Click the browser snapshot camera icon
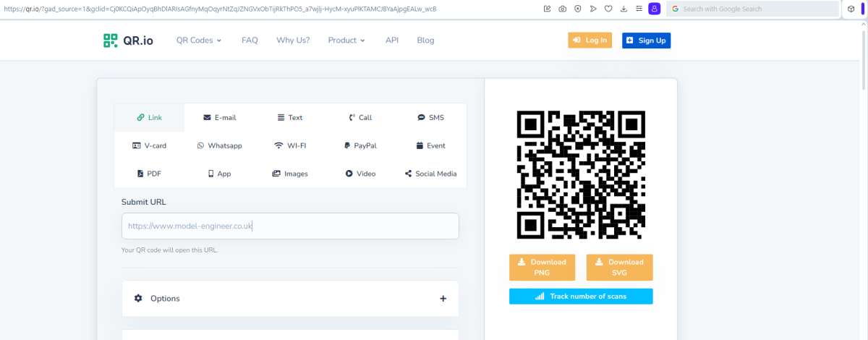The image size is (868, 340). coord(562,9)
